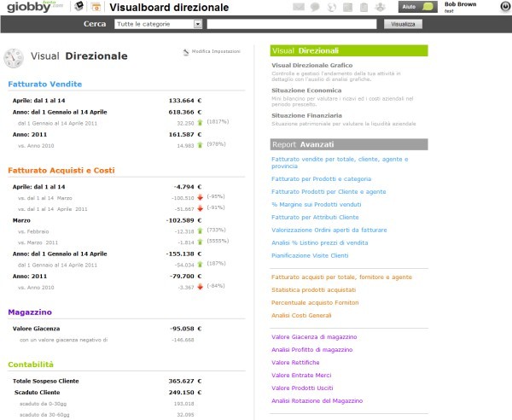The width and height of the screenshot is (512, 420).
Task: Open Analisi Costi Generali
Action: [301, 315]
